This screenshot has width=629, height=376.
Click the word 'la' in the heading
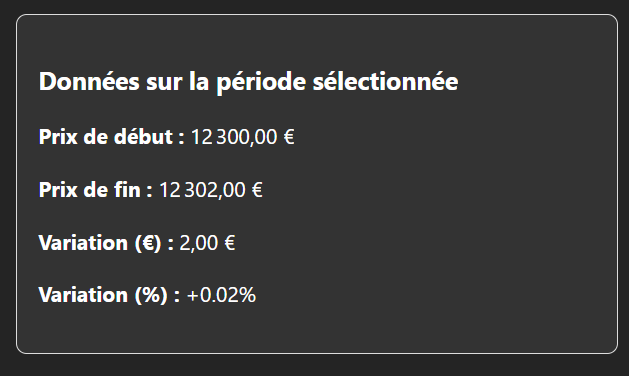199,81
